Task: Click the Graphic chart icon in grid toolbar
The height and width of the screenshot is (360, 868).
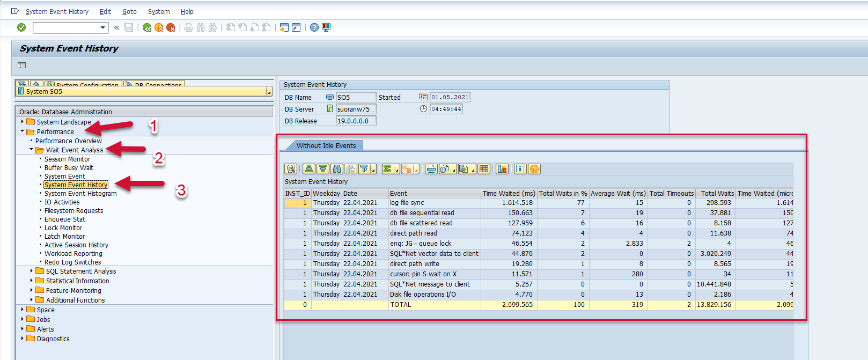Action: pyautogui.click(x=502, y=169)
